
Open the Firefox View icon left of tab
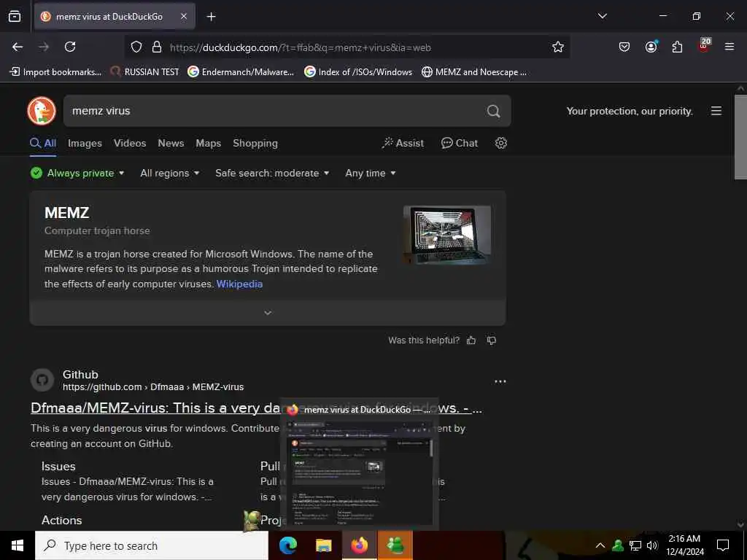click(15, 16)
